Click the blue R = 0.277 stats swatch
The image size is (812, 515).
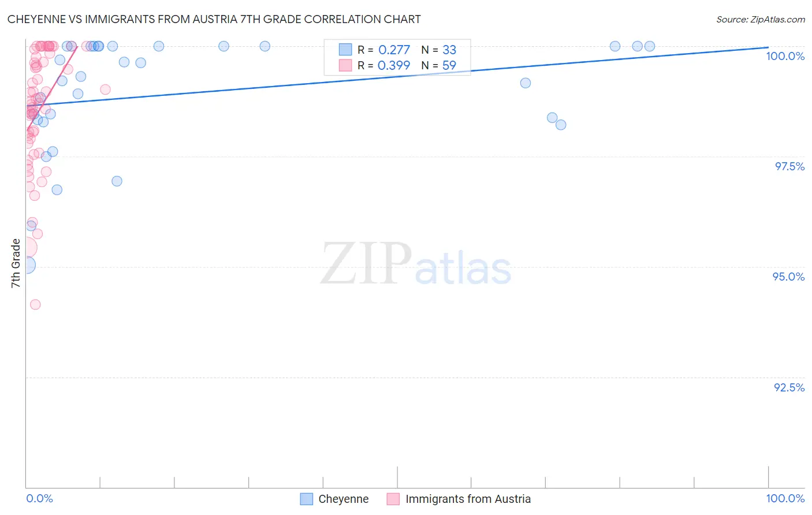tap(345, 50)
